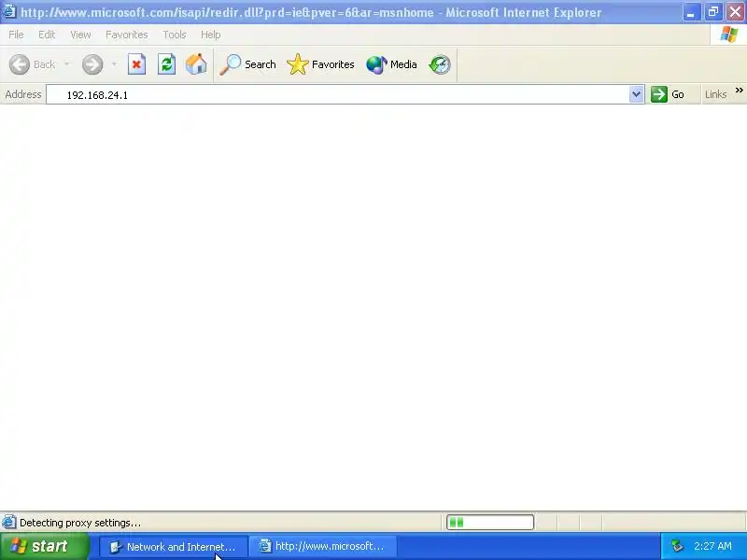This screenshot has height=560, width=747.
Task: Click the Start button
Action: click(x=45, y=546)
